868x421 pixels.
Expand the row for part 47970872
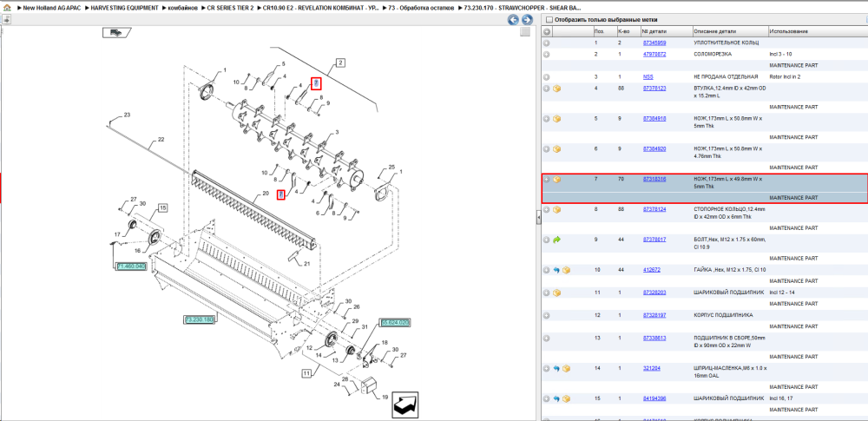[x=546, y=55]
